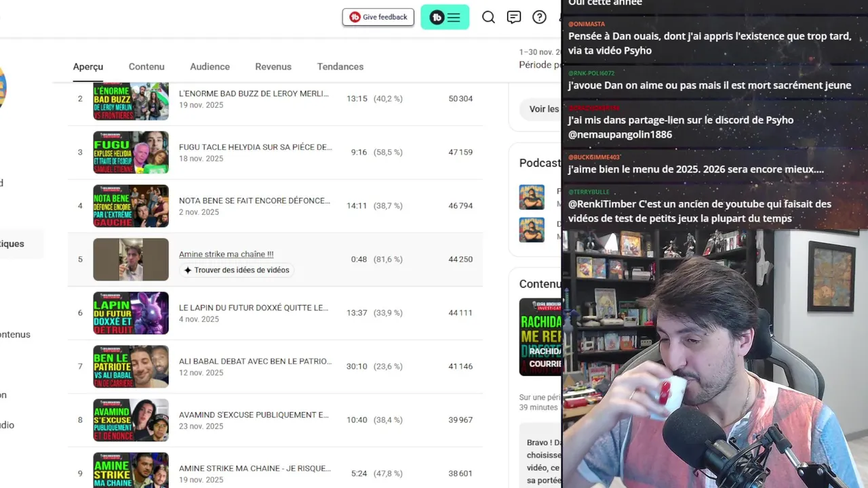
Task: Switch to the Aperçu tab
Action: [88, 66]
